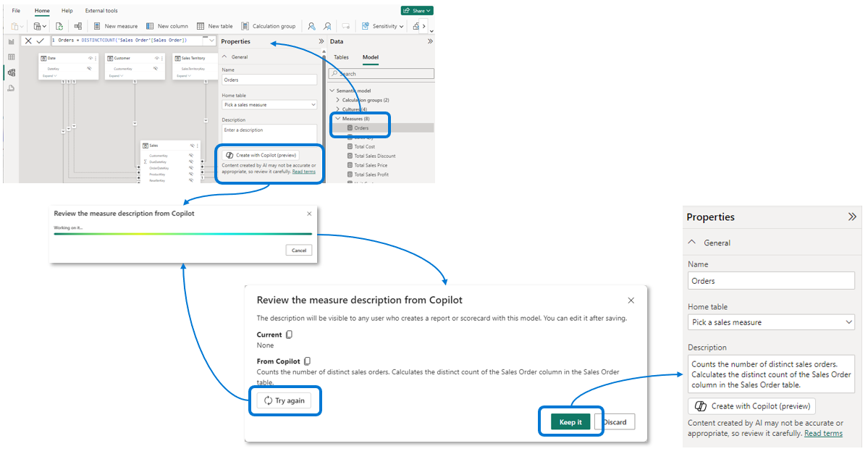Image resolution: width=868 pixels, height=454 pixels.
Task: Commit the formula with the check mark
Action: coord(41,41)
